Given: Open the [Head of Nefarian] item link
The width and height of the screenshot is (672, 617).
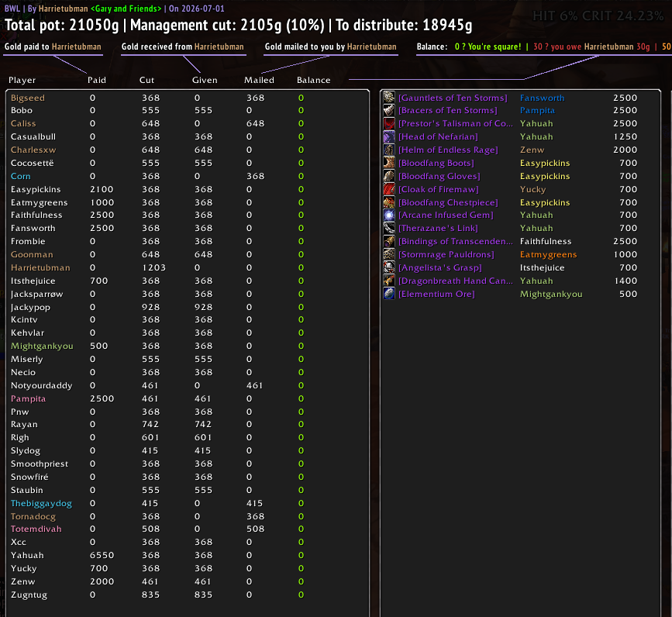Looking at the screenshot, I should [x=438, y=137].
